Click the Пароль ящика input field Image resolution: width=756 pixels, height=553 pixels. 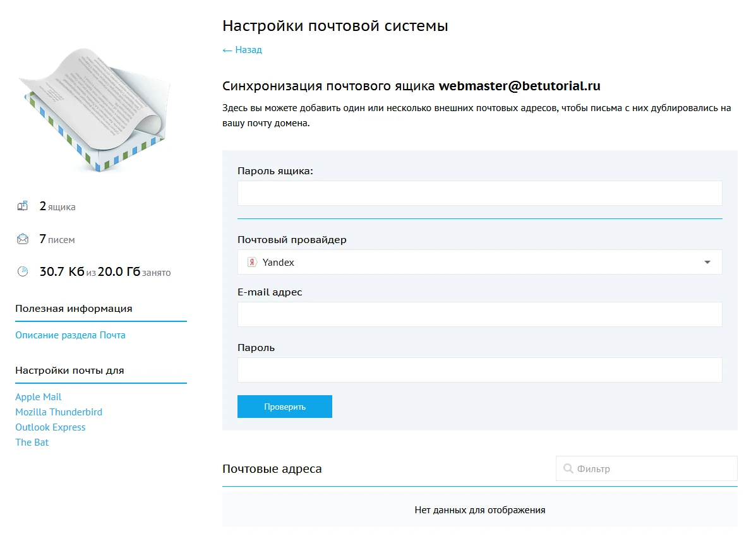click(480, 193)
